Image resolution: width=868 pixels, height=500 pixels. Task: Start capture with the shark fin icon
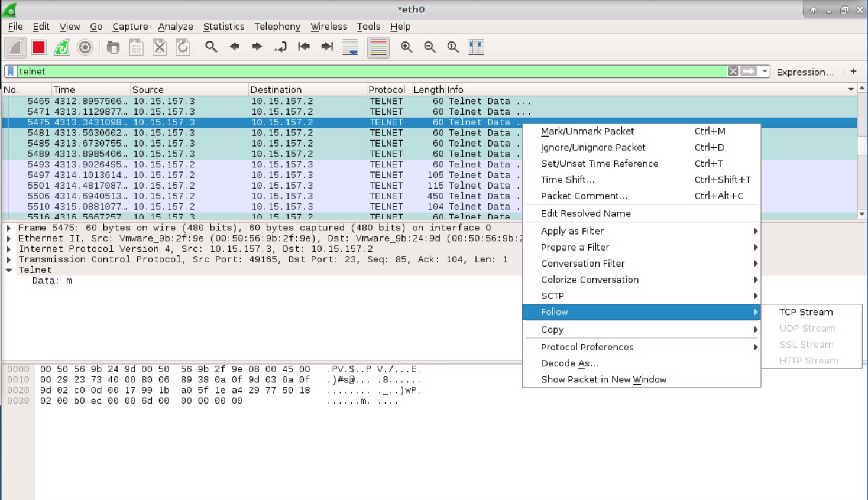(x=16, y=47)
